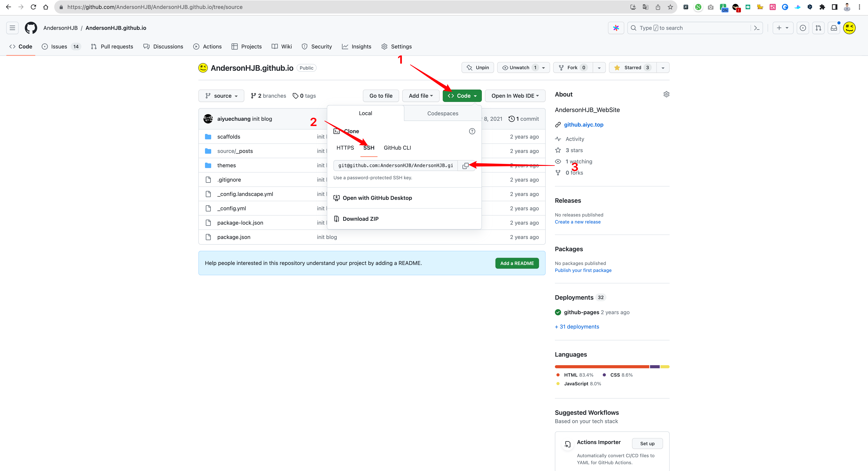
Task: Open the Projects tab
Action: pos(247,47)
